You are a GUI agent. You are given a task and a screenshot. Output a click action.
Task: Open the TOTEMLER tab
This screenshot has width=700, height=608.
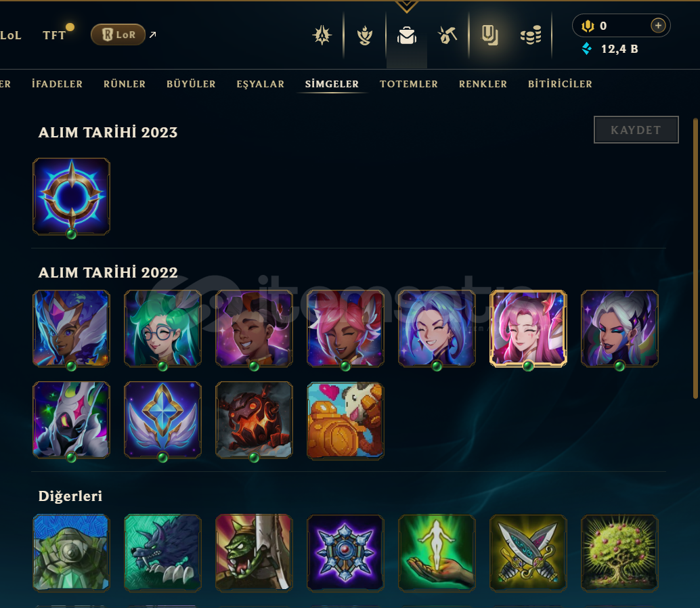tap(408, 84)
